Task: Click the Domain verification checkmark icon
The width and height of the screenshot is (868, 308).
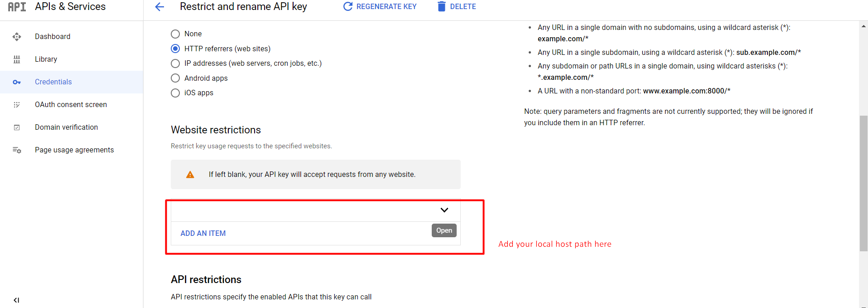Action: click(17, 127)
